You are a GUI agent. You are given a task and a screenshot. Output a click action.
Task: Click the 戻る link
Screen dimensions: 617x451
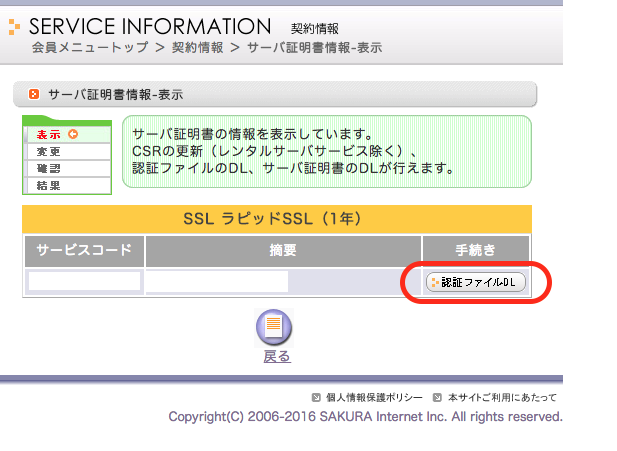277,357
